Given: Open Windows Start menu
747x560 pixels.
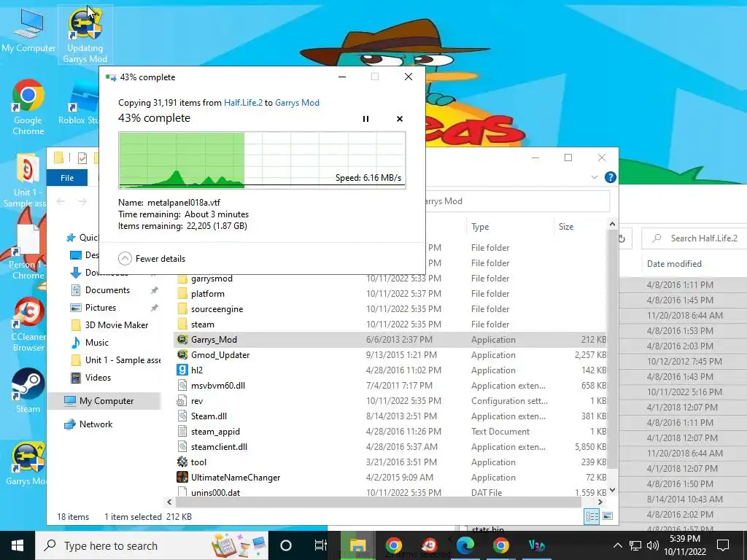Looking at the screenshot, I should pos(18,545).
